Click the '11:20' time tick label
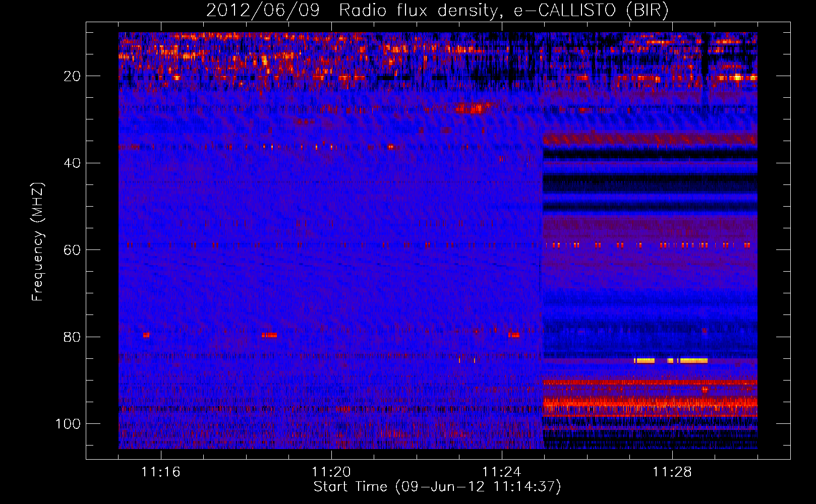This screenshot has width=816, height=504. (x=331, y=472)
